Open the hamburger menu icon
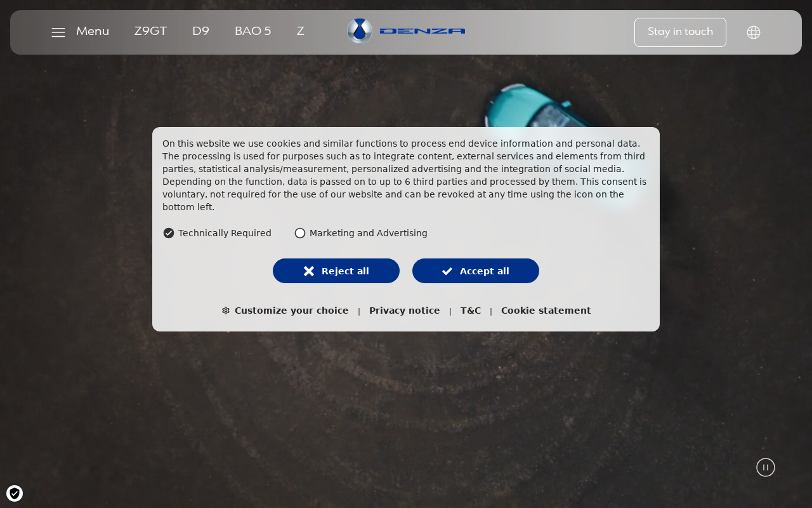The image size is (812, 508). click(x=58, y=32)
